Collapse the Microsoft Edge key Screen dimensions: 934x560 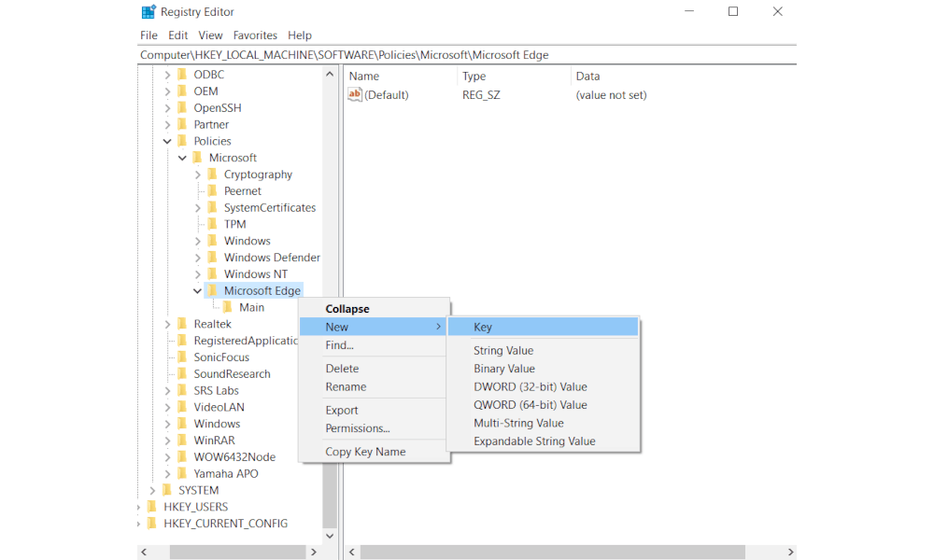coord(197,291)
